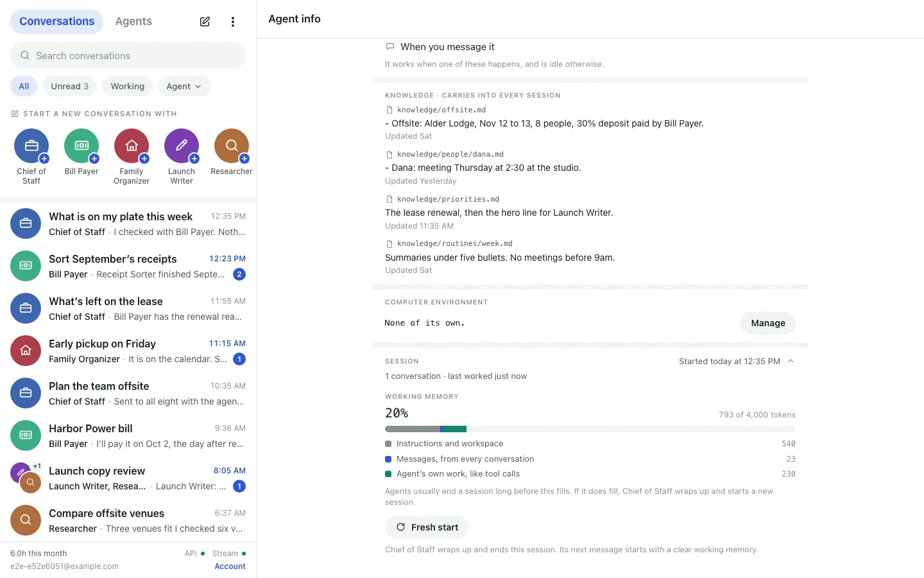Open the "Plan the team offsite" conversation
This screenshot has width=924, height=578.
(x=128, y=393)
